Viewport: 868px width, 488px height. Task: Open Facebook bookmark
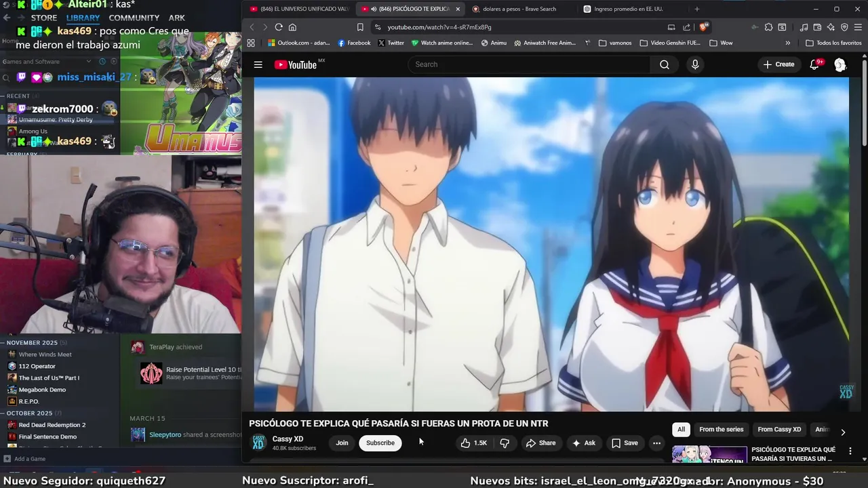click(353, 43)
